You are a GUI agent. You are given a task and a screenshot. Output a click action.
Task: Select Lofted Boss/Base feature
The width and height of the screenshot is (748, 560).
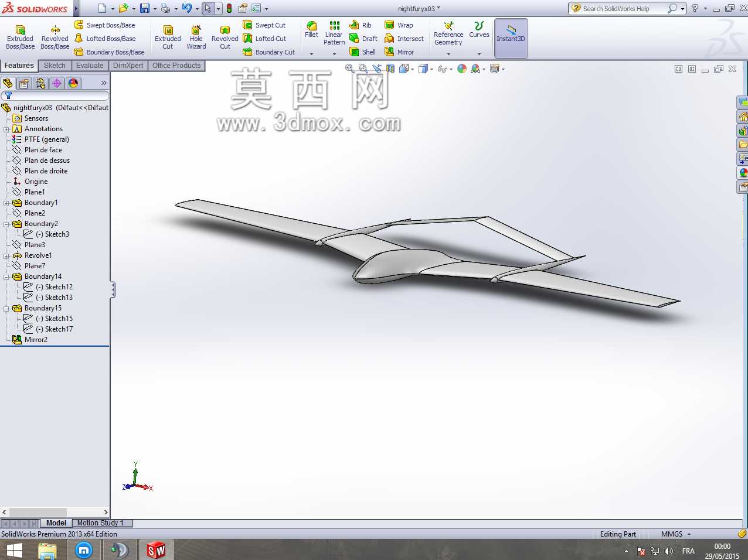pyautogui.click(x=104, y=39)
